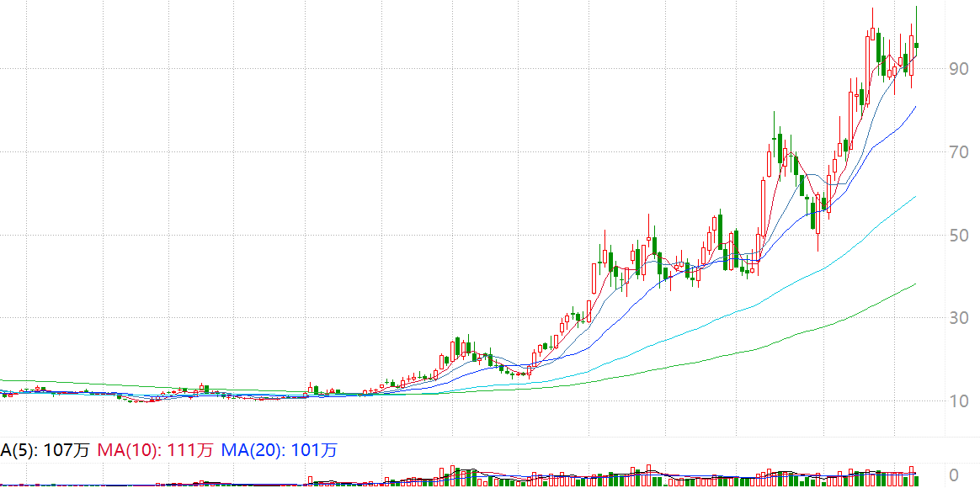Click the 0 label on the volume axis
This screenshot has height=488, width=980.
pyautogui.click(x=954, y=475)
